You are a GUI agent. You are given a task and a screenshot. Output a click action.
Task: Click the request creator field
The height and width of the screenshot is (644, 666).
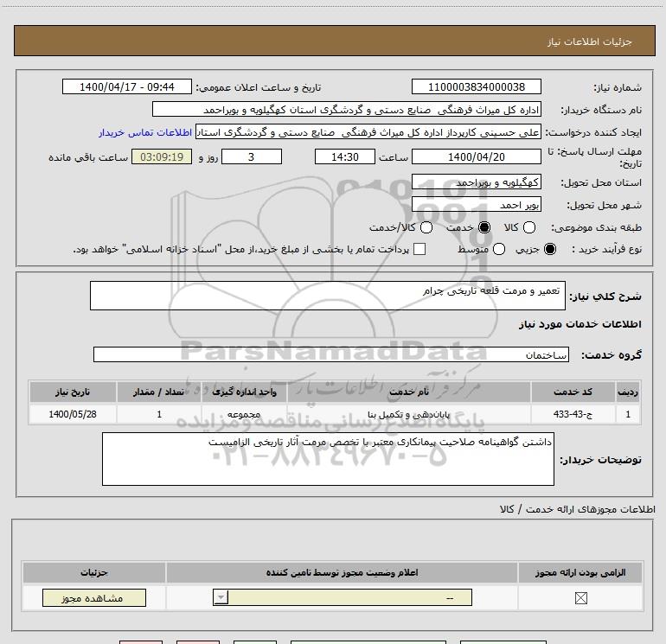point(368,132)
